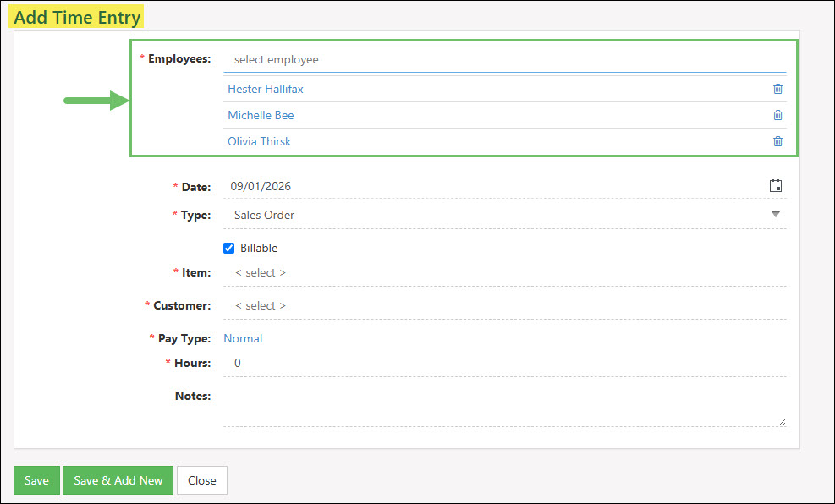835x504 pixels.
Task: Expand the Type dropdown arrow
Action: 775,215
